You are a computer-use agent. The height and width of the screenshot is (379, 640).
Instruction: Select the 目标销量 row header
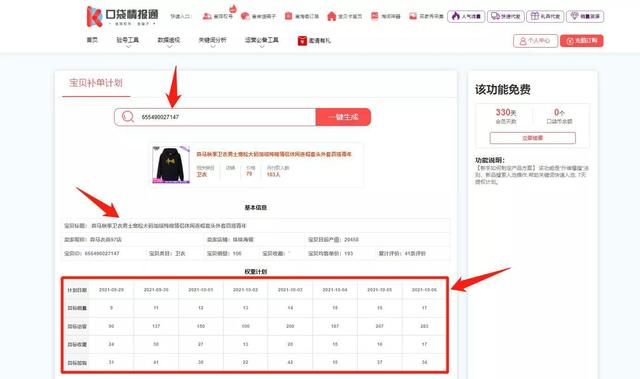77,308
